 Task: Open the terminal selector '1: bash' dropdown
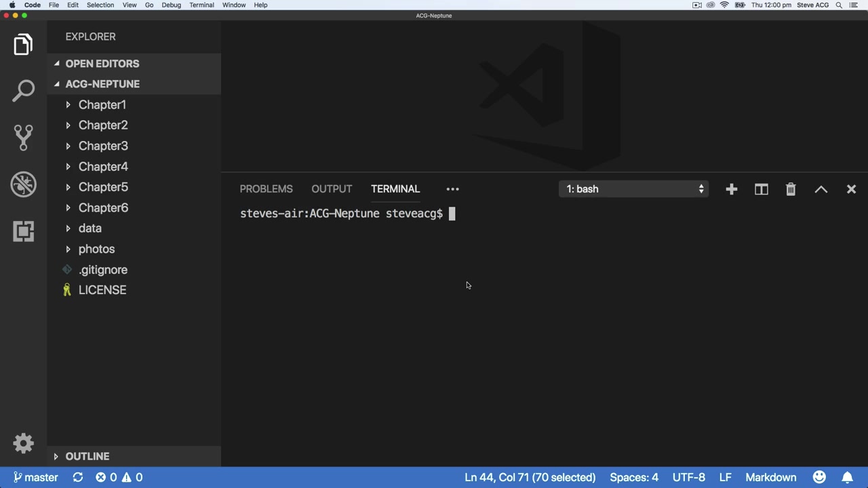click(634, 189)
